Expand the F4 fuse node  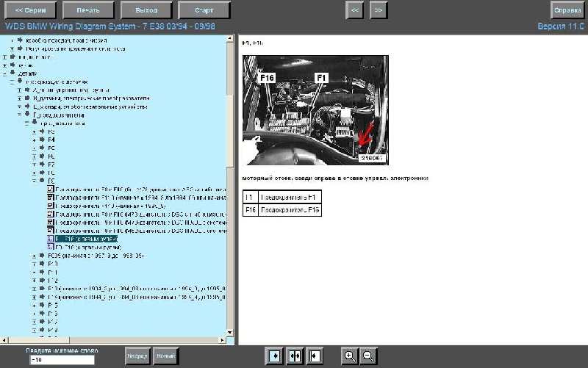[34, 140]
